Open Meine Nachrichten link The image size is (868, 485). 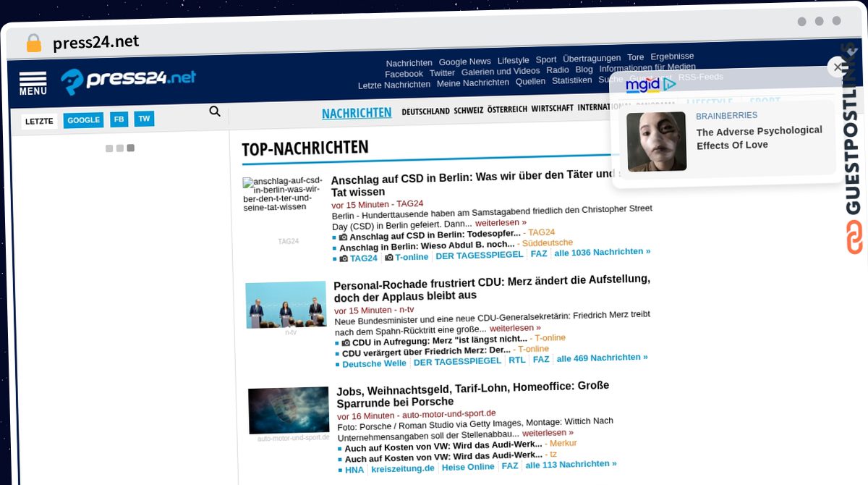[x=473, y=83]
